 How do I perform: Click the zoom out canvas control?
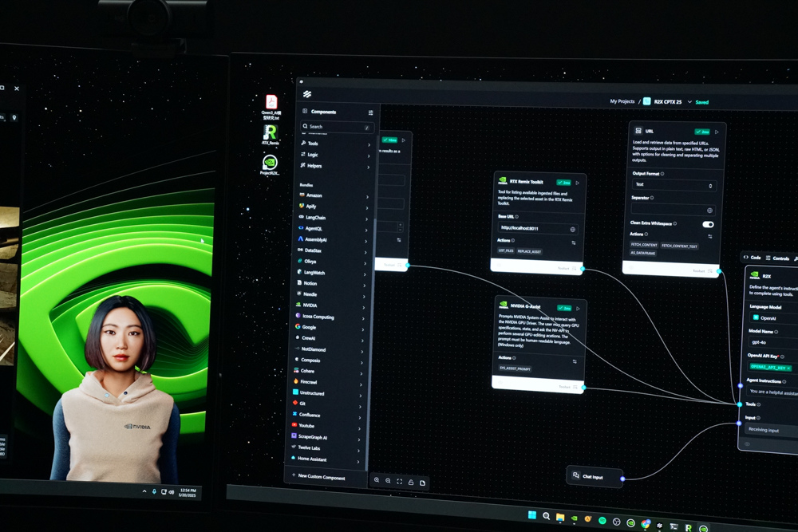(x=388, y=481)
